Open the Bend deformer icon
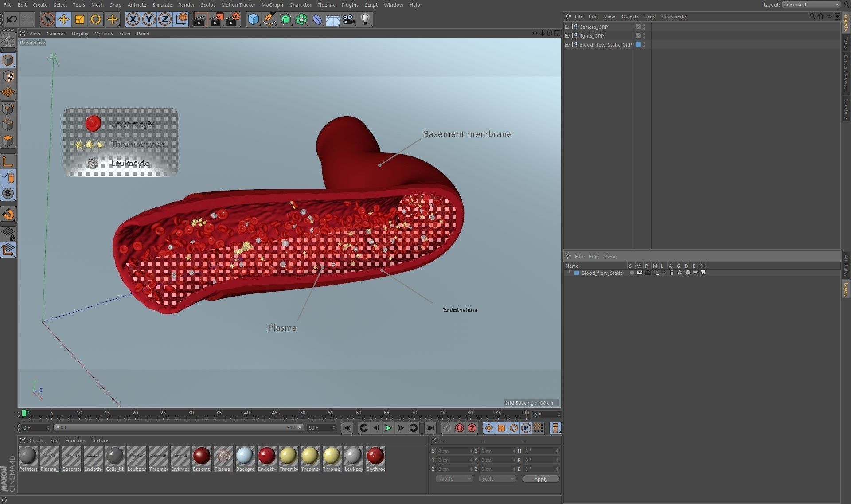Image resolution: width=851 pixels, height=504 pixels. [x=317, y=19]
